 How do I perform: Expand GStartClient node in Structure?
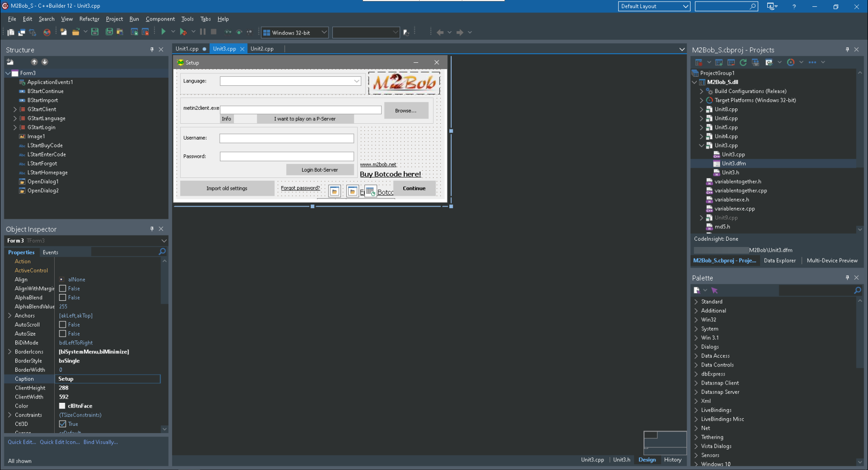click(x=15, y=109)
